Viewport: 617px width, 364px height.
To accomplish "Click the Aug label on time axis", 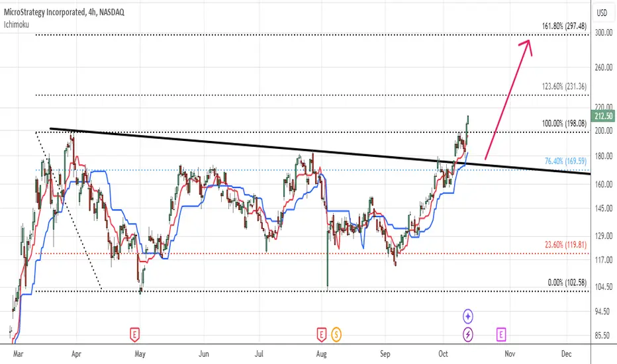I will coord(322,354).
